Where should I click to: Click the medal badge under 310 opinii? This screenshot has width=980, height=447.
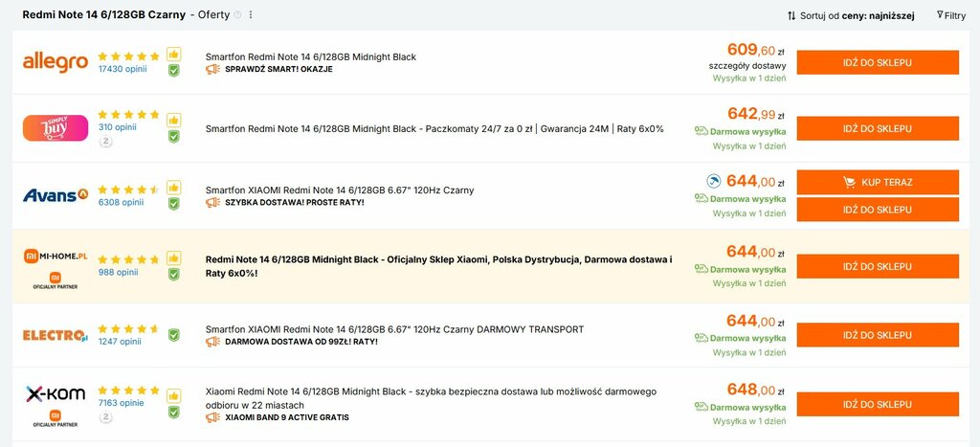click(105, 142)
